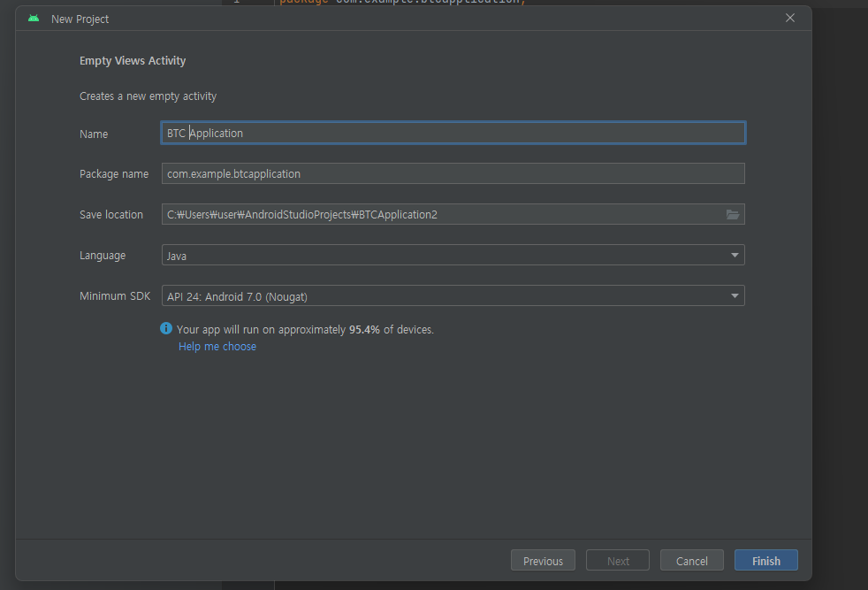Close the New Project dialog
868x590 pixels.
(790, 18)
